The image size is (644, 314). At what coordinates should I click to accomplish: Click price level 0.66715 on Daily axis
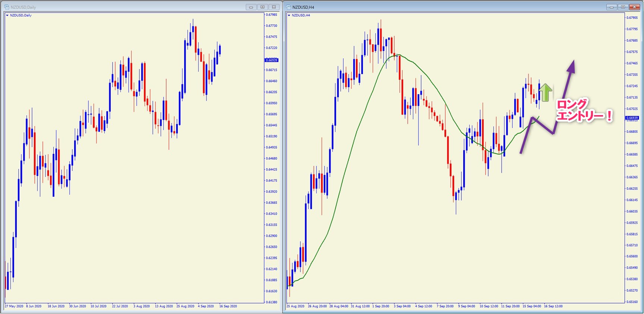(271, 70)
